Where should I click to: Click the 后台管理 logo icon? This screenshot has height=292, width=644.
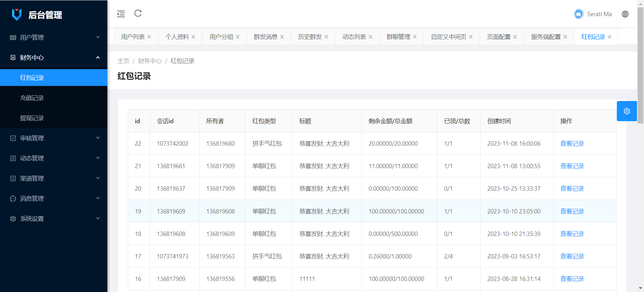point(17,15)
